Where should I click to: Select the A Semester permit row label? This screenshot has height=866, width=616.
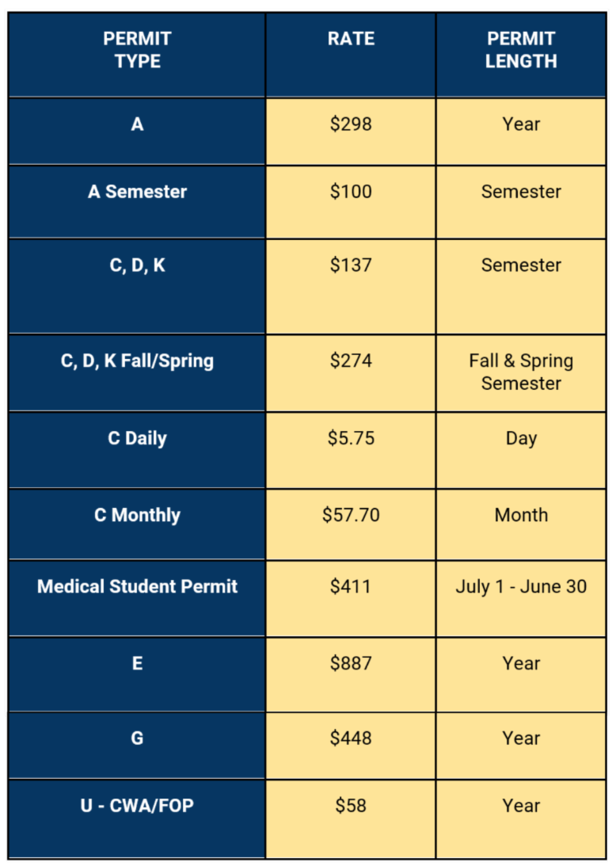coord(137,193)
